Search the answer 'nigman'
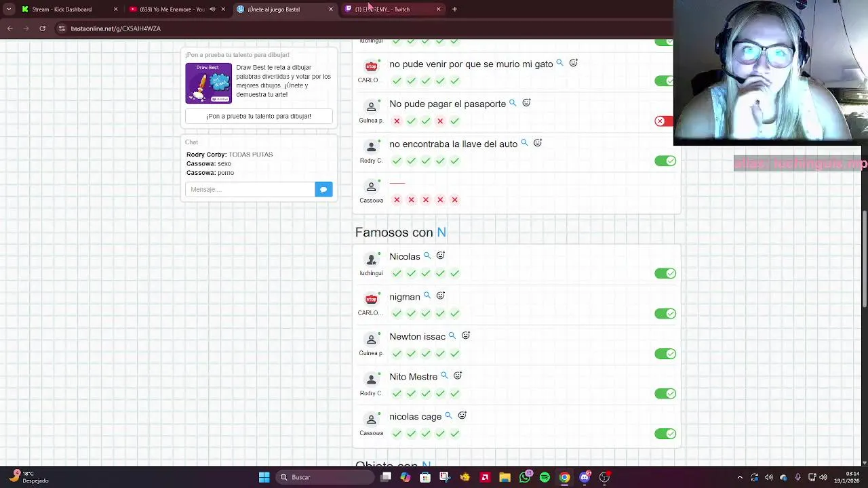Viewport: 868px width, 488px height. [427, 296]
